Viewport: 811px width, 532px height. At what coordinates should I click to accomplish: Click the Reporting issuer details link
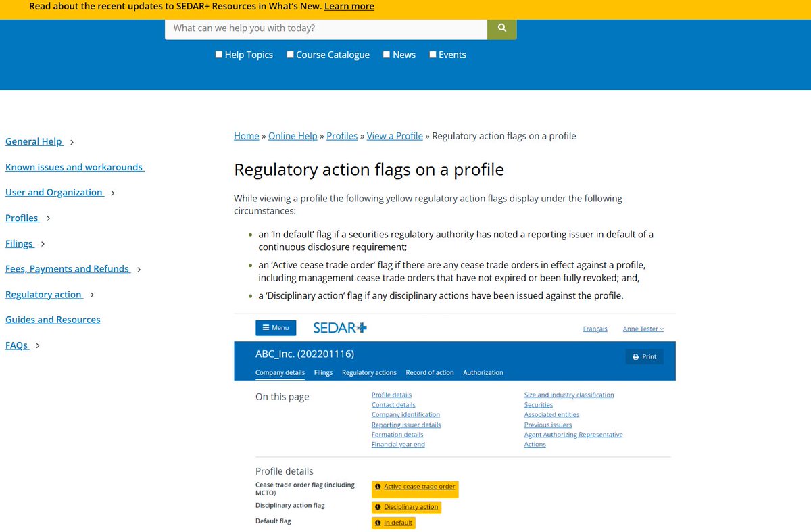pyautogui.click(x=406, y=425)
